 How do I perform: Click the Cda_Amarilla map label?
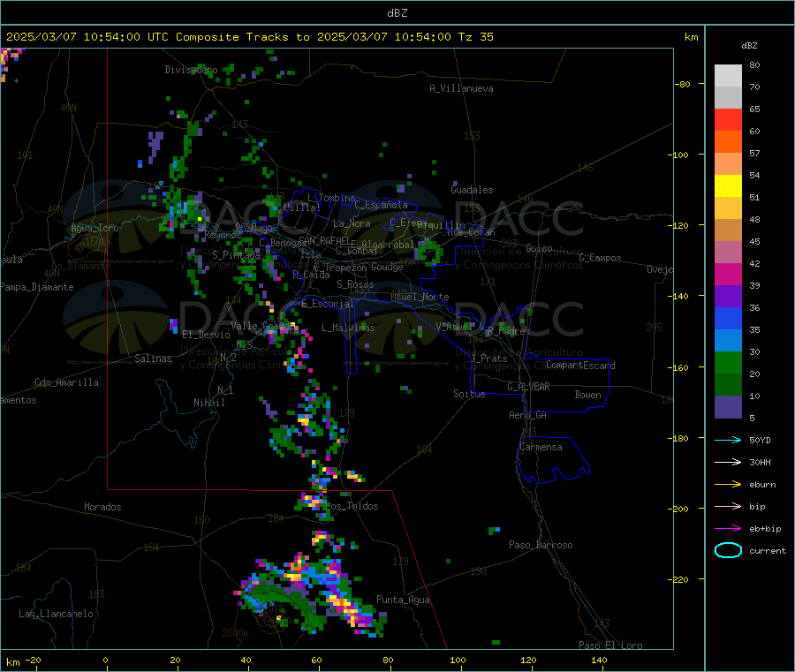[66, 382]
